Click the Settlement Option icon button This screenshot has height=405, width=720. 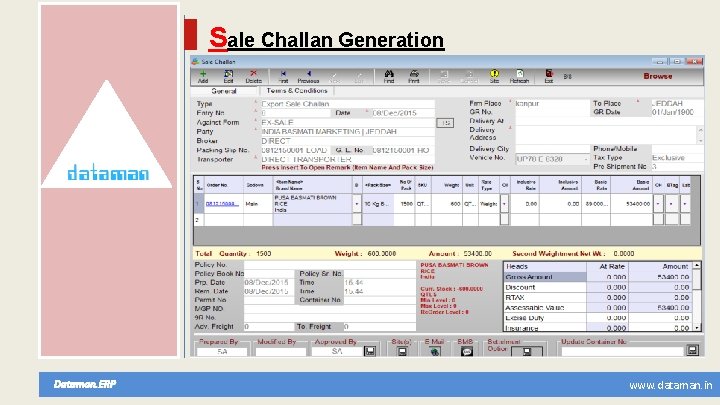tap(527, 352)
